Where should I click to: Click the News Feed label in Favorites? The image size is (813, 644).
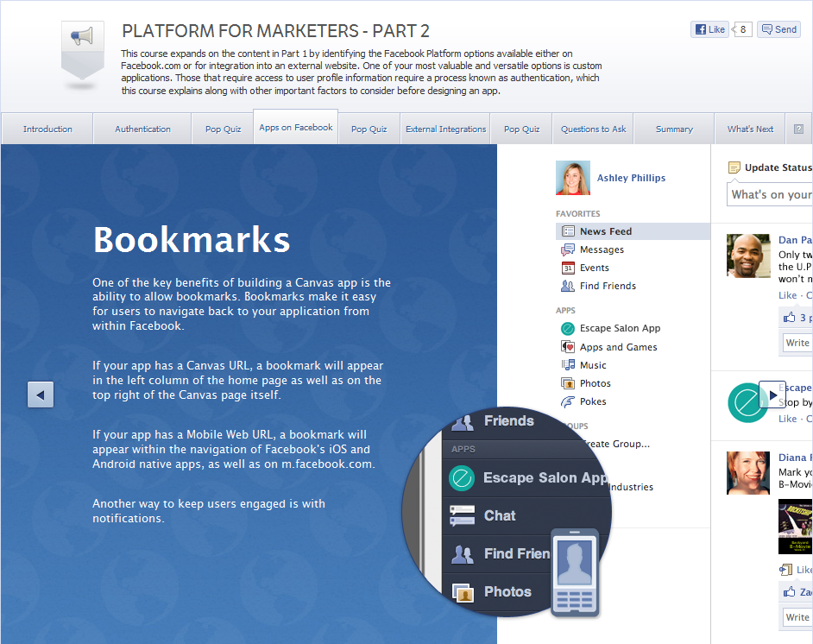click(x=606, y=231)
